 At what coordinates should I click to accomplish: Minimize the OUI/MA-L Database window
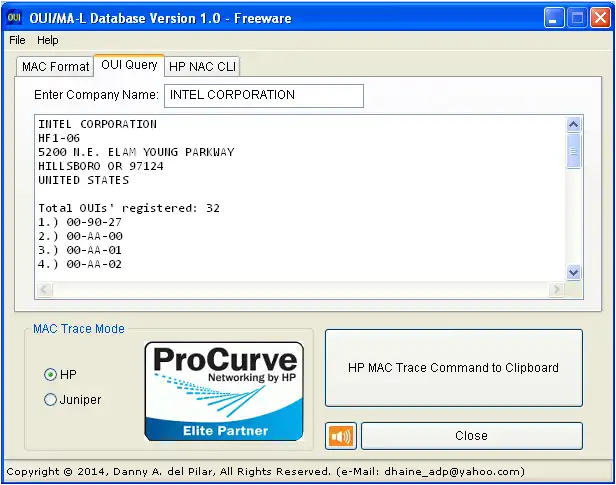pos(554,18)
